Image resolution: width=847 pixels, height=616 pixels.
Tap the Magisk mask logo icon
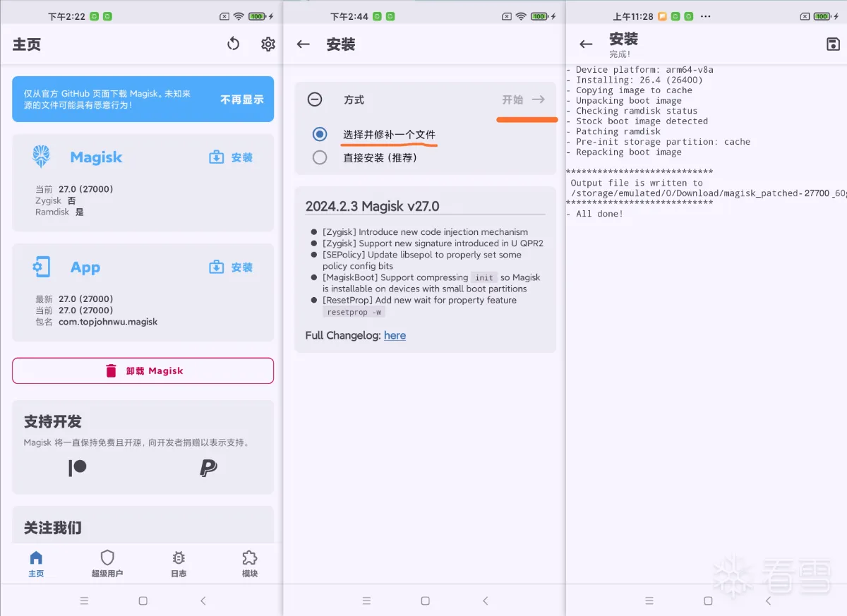pos(42,157)
